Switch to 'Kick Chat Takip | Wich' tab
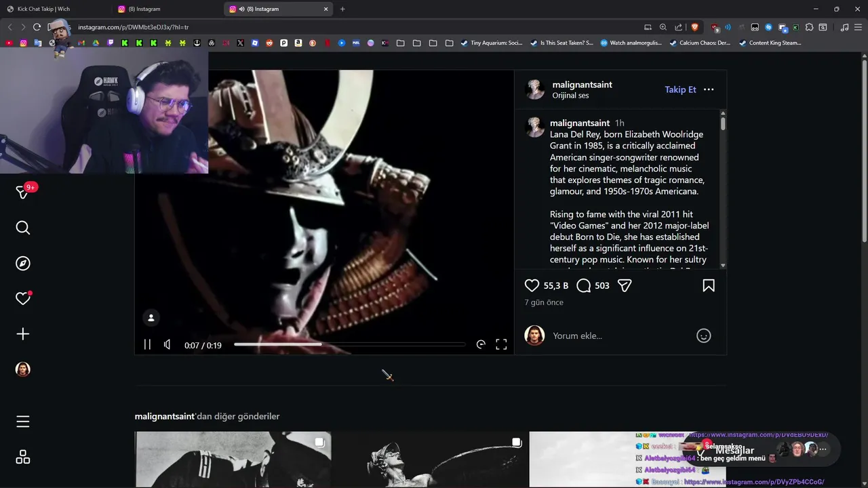 56,9
